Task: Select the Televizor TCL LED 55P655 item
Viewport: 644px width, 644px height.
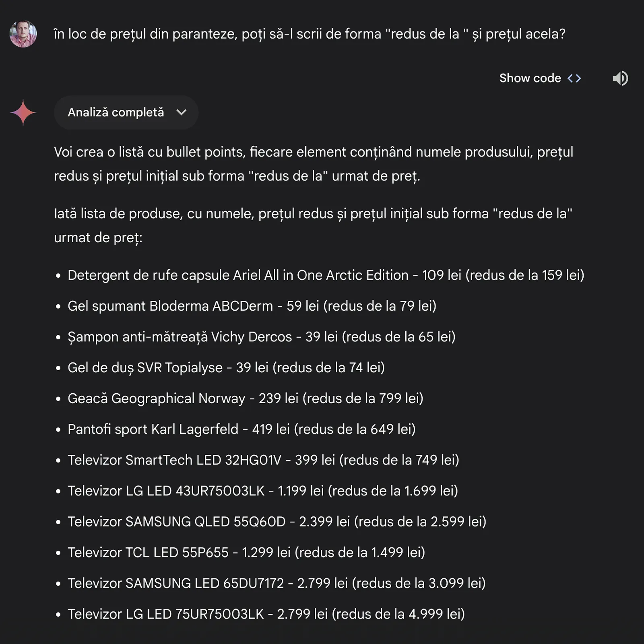Action: click(246, 552)
